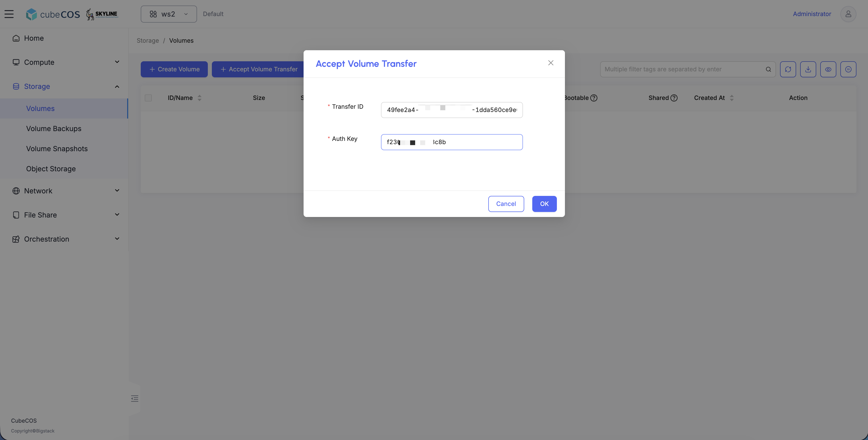
Task: Click the Storage database icon
Action: coord(16,87)
